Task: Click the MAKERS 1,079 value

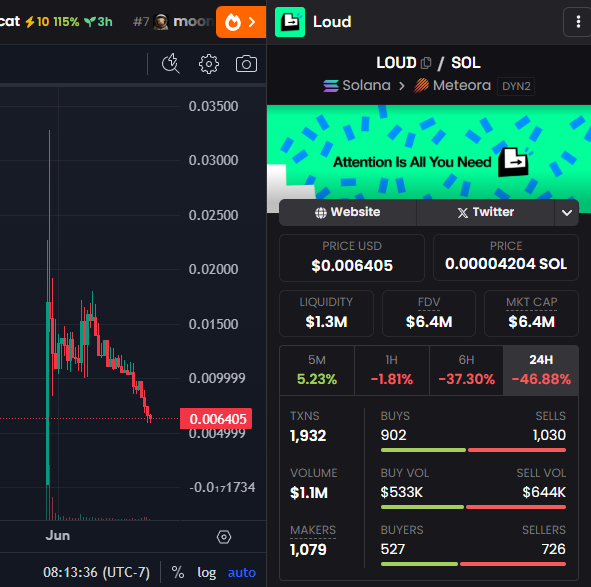Action: coord(308,550)
